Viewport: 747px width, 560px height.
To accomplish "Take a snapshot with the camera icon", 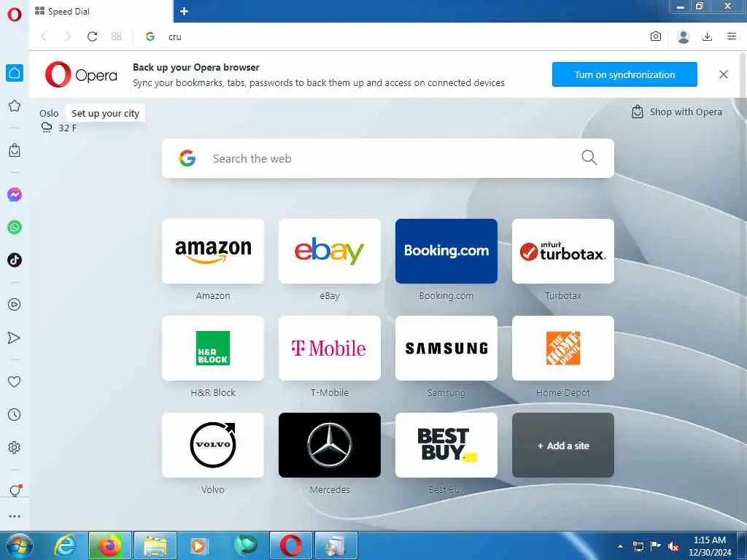I will coord(656,36).
